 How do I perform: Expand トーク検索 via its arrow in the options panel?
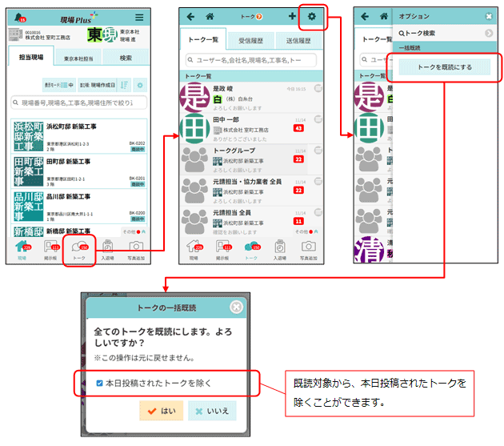tap(489, 33)
